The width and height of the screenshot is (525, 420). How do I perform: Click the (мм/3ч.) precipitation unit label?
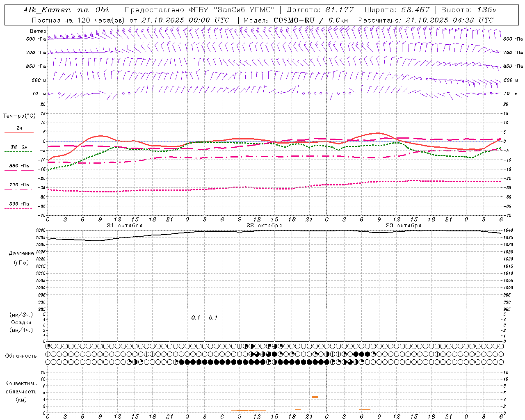[x=21, y=315]
